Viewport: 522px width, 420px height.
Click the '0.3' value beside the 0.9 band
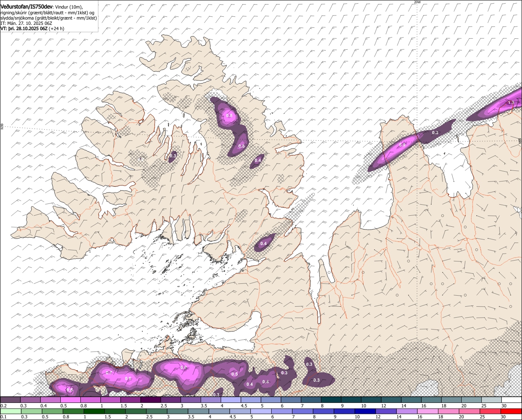coord(435,133)
